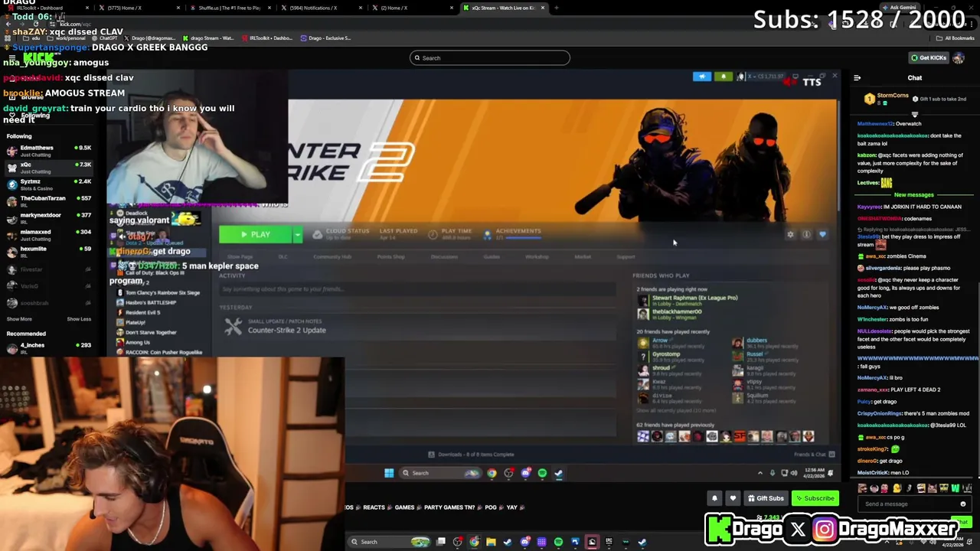The width and height of the screenshot is (980, 551).
Task: Click the patch notes wrench icon
Action: click(233, 328)
